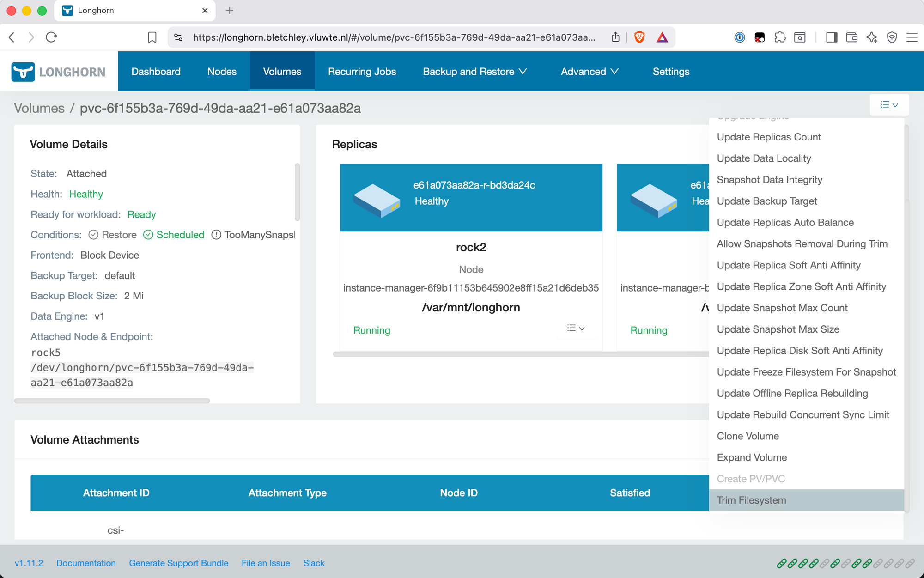Click the second replica disk icon

coord(654,201)
